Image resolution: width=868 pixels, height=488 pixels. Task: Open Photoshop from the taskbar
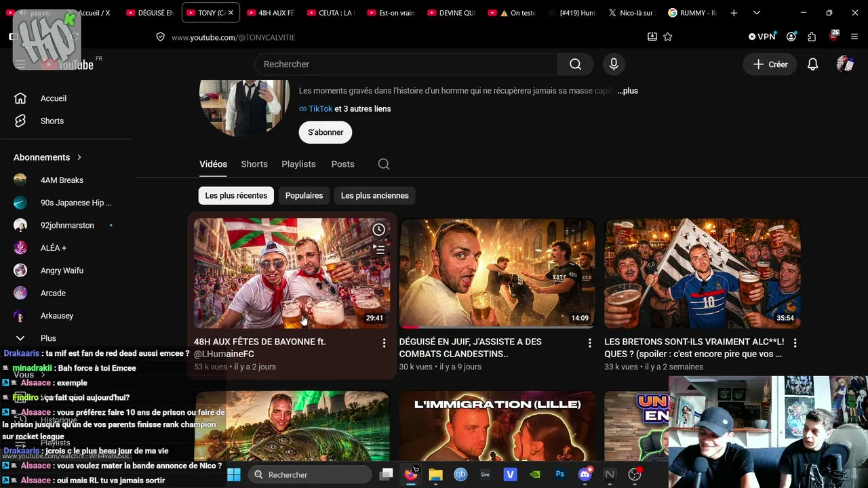coord(560,474)
